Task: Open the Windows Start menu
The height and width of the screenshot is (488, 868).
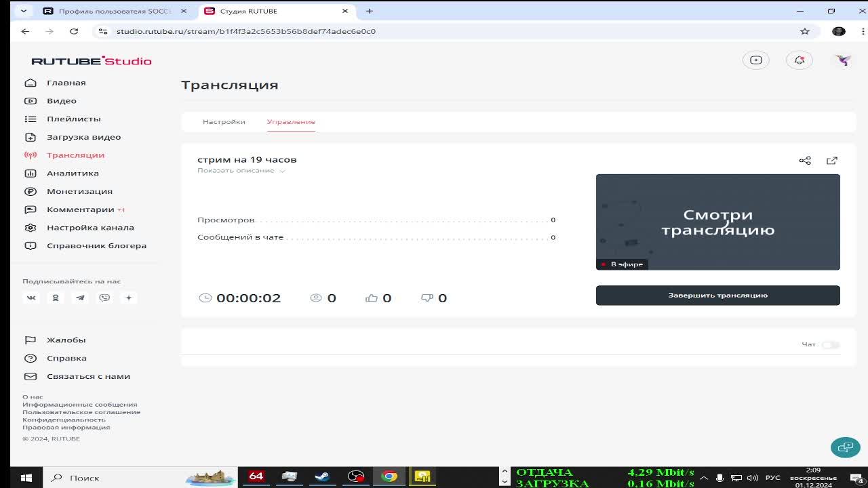Action: tap(26, 478)
